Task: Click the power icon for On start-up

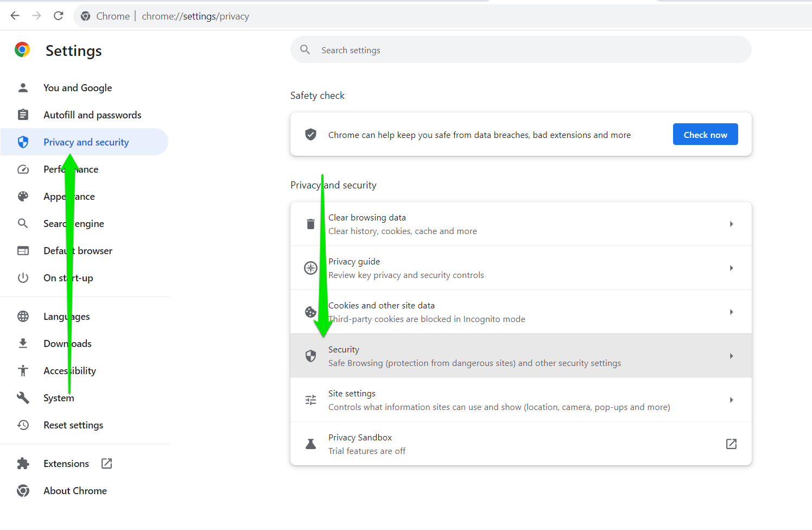Action: 23,277
